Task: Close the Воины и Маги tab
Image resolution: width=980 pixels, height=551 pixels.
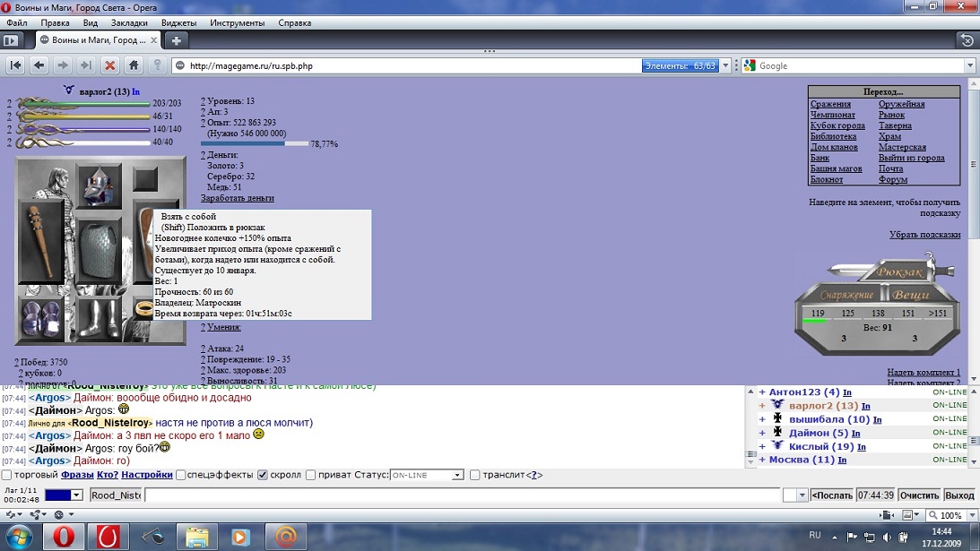Action: point(153,40)
